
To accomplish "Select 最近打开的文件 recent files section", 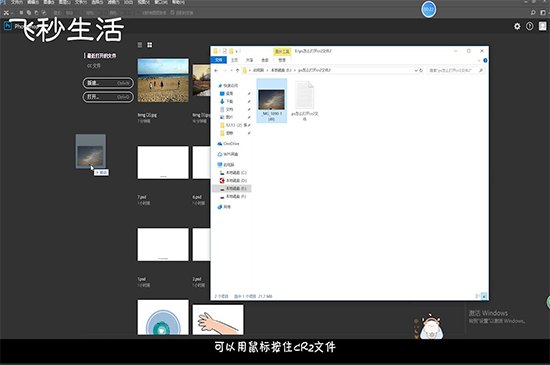I will (102, 56).
